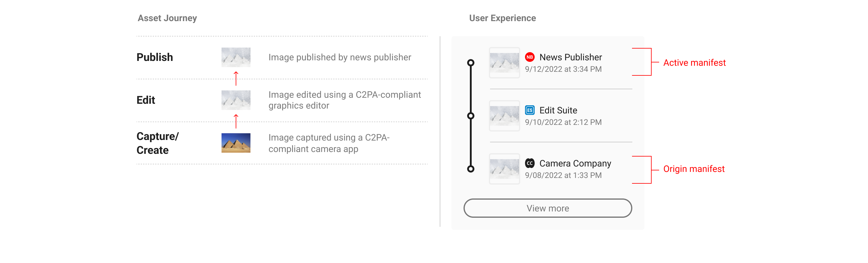
Task: Click the red arrow between Capture and Edit
Action: tap(236, 121)
